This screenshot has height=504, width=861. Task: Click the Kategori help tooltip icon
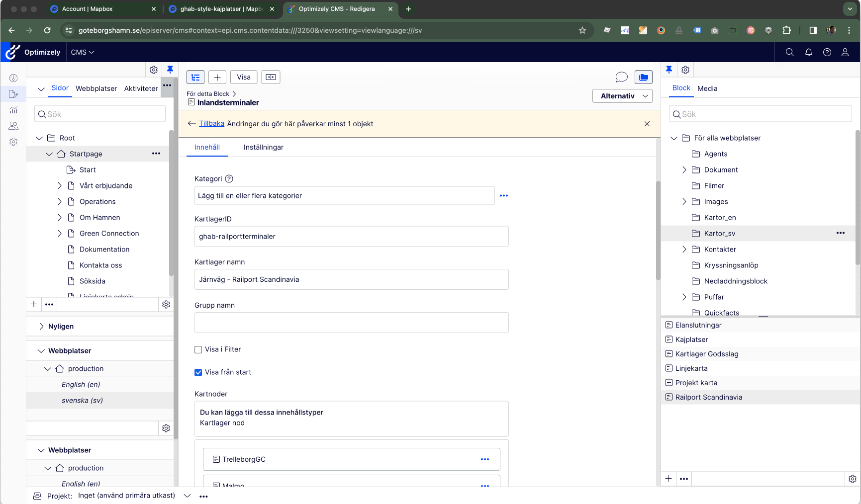pos(229,179)
